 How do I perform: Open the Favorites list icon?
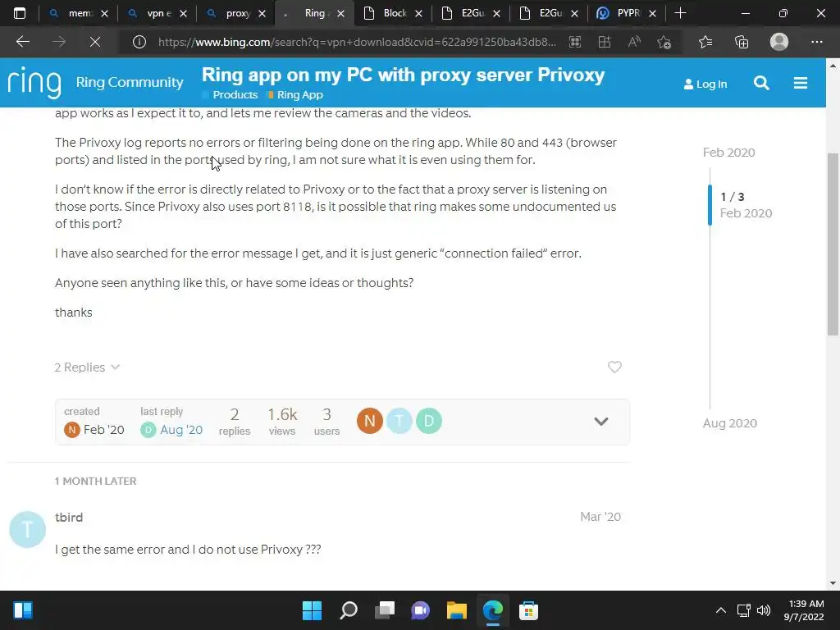[705, 42]
